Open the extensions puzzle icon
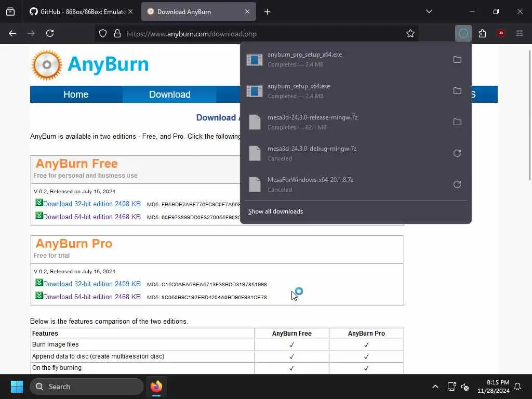The height and width of the screenshot is (399, 532). point(482,33)
